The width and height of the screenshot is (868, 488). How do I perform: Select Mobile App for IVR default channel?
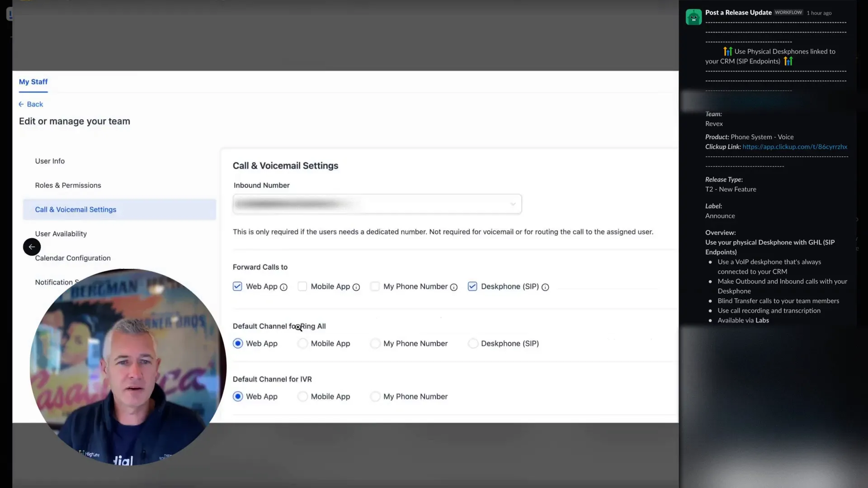[303, 396]
